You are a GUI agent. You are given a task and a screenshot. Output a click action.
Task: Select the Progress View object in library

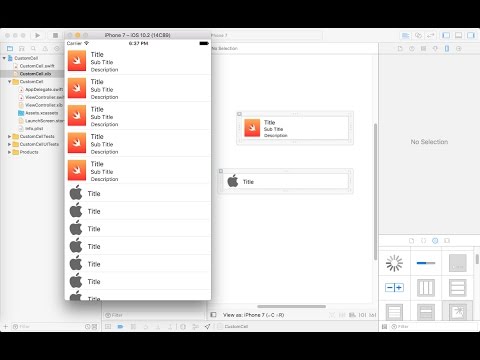pos(426,263)
